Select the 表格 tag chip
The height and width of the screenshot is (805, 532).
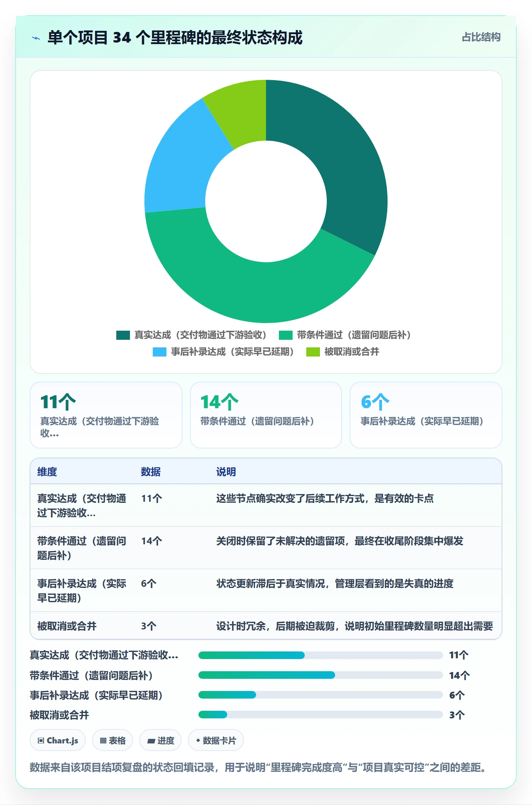click(112, 740)
